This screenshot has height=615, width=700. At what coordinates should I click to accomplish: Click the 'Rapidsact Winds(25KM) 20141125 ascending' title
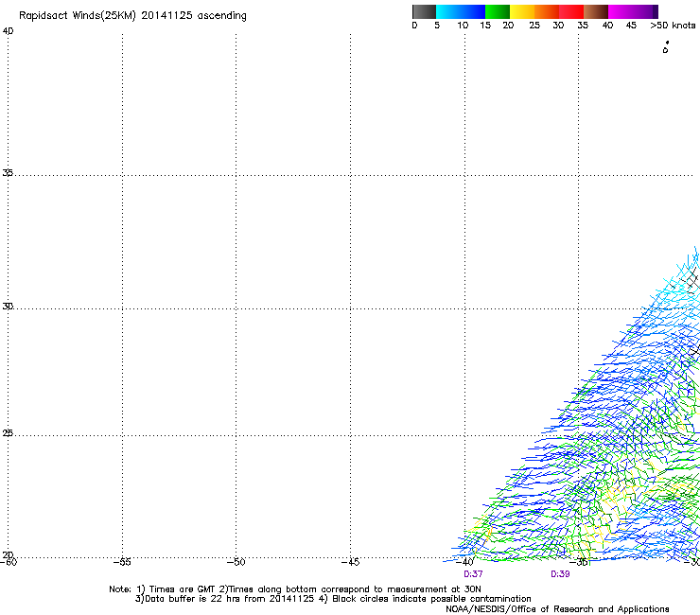click(132, 16)
